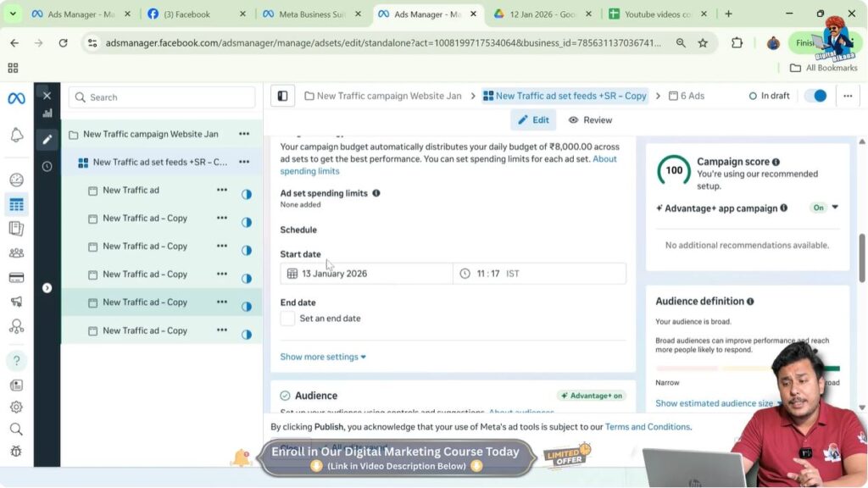Open the Billing card icon in sidebar
The image size is (868, 488).
(16, 277)
